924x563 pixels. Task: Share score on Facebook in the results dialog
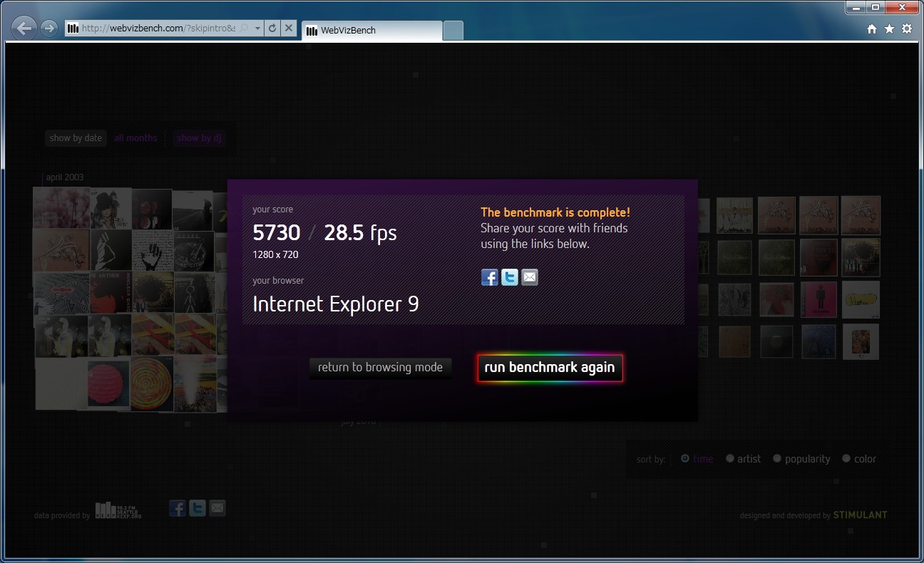tap(490, 277)
